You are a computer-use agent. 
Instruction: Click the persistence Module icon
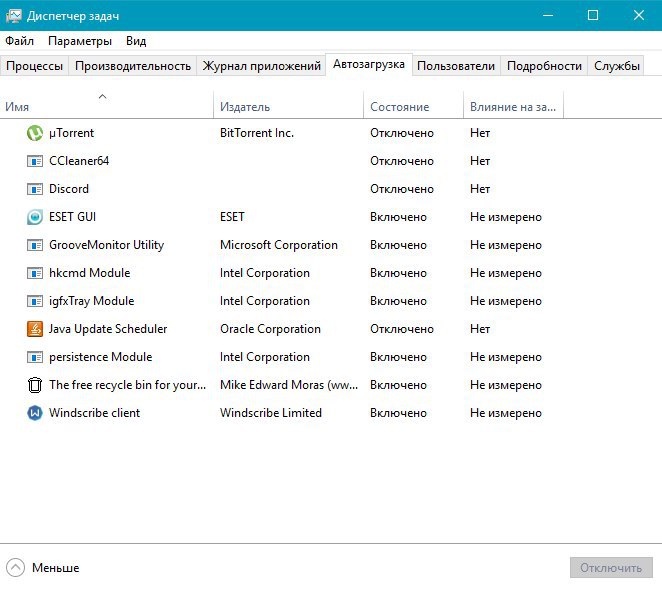35,357
